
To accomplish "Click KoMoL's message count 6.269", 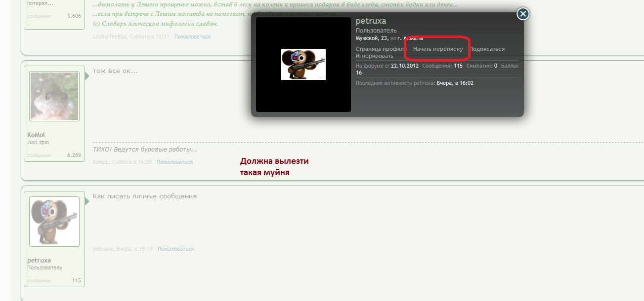I will click(74, 155).
